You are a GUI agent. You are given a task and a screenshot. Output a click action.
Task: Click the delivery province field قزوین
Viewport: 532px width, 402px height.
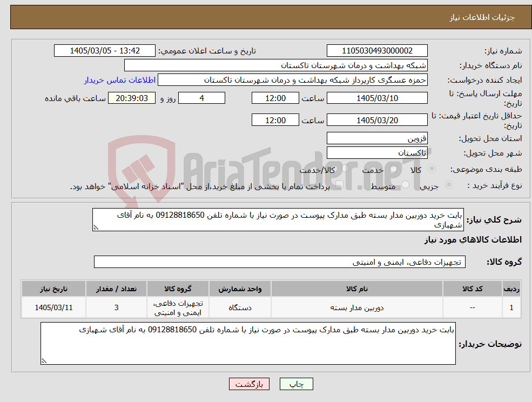point(377,138)
